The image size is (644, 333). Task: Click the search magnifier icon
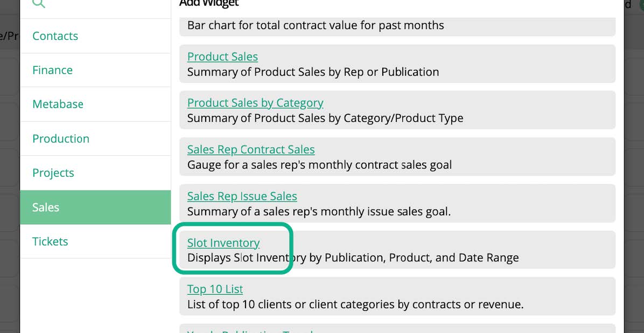(x=39, y=3)
